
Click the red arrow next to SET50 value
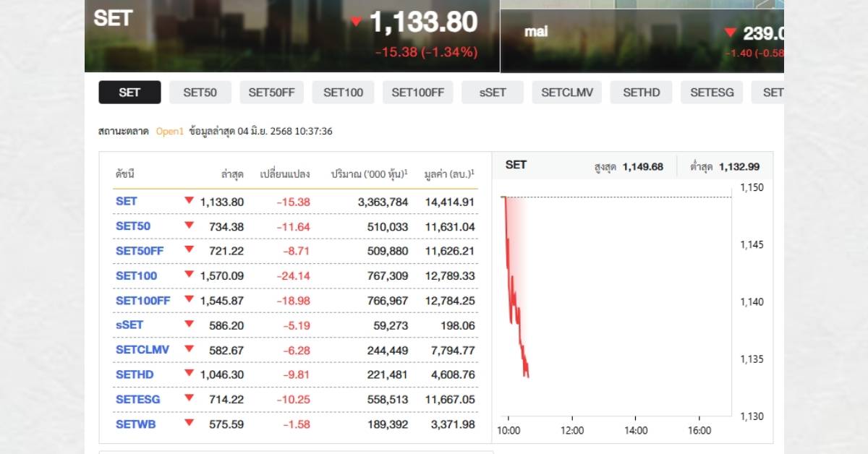pyautogui.click(x=190, y=226)
